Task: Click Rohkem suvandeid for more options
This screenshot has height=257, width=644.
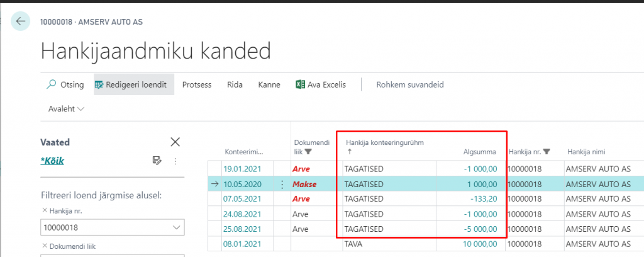Action: (x=410, y=84)
